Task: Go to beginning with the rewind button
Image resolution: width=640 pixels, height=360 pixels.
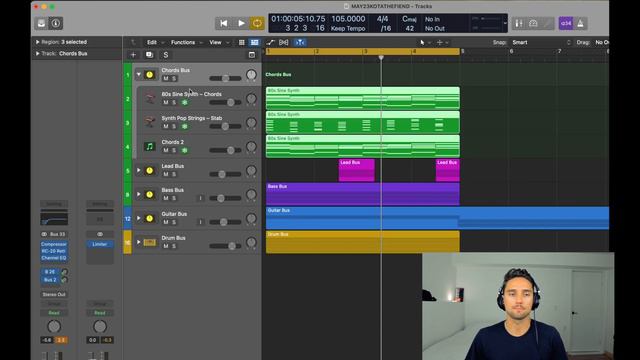Action: [x=224, y=23]
